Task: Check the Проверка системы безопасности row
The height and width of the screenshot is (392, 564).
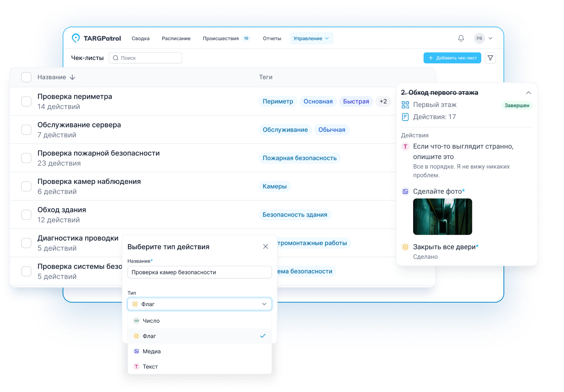Action: (26, 271)
